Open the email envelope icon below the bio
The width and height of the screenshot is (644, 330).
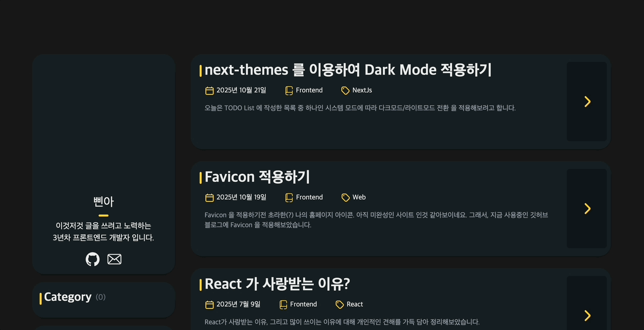(x=114, y=259)
